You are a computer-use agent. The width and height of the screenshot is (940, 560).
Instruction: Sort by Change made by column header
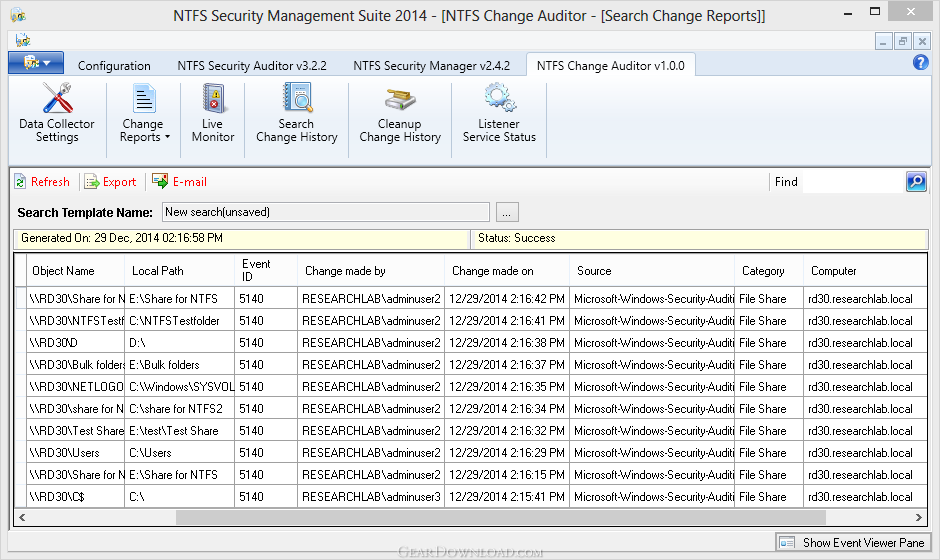[x=371, y=270]
